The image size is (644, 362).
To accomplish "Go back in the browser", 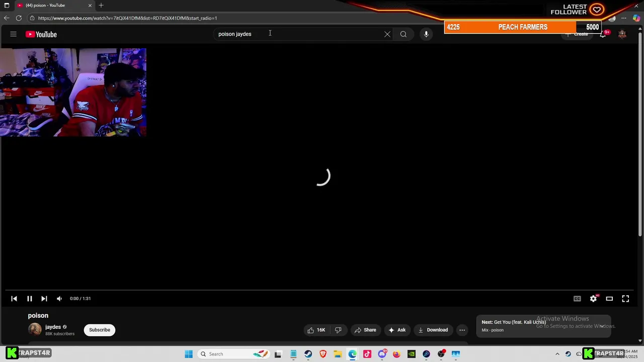I will (7, 18).
